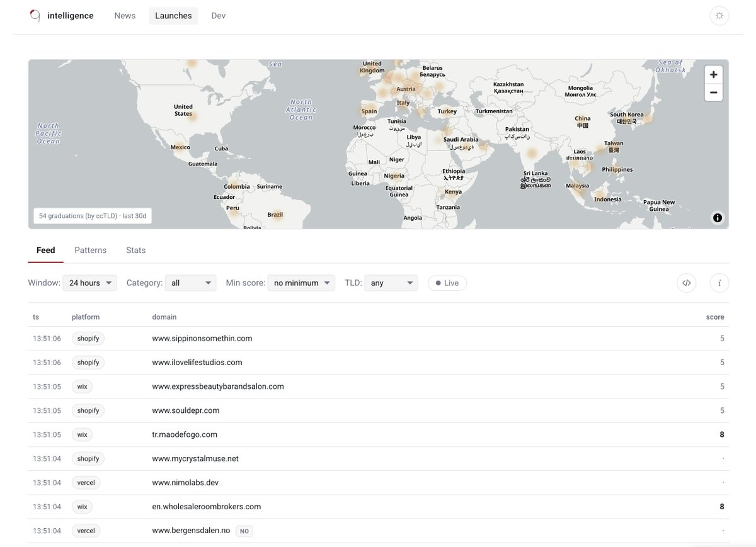Screen dimensions: 756x547
Task: Click the domain column header
Action: point(164,317)
